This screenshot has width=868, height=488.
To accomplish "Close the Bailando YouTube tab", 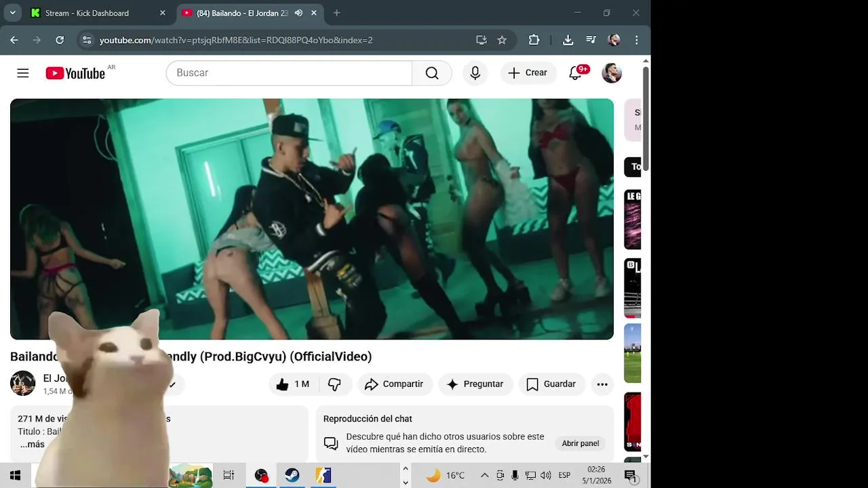I will pyautogui.click(x=314, y=13).
